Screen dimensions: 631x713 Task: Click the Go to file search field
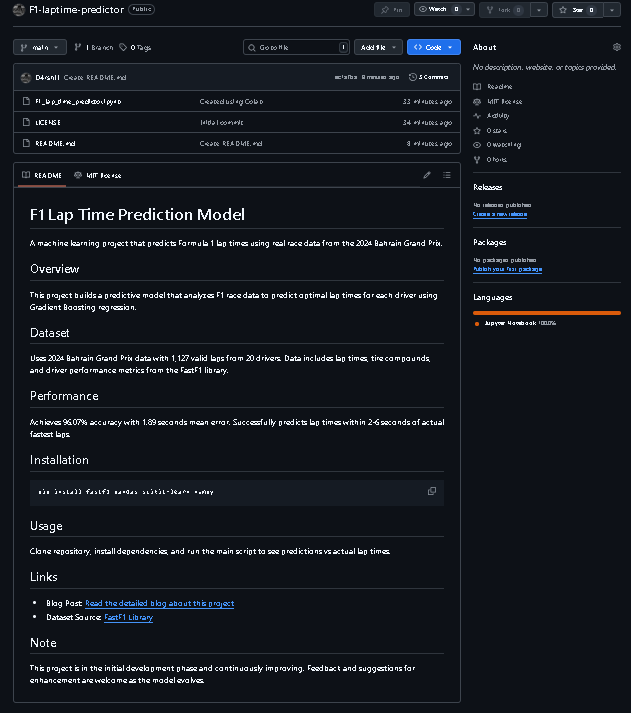click(296, 47)
